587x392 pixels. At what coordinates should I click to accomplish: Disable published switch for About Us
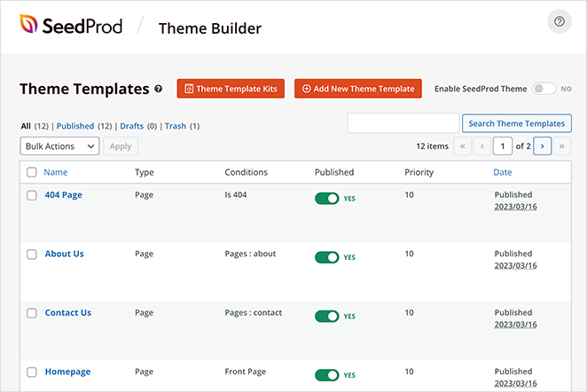(326, 257)
